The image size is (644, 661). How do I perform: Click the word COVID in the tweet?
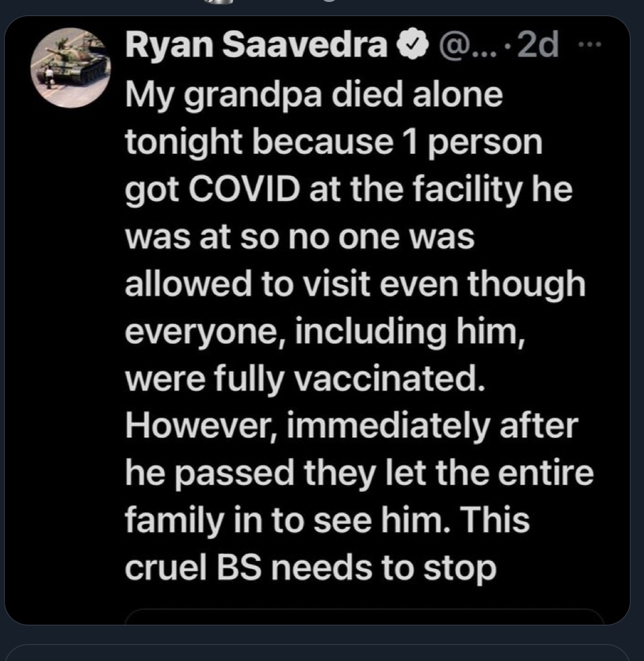click(244, 189)
